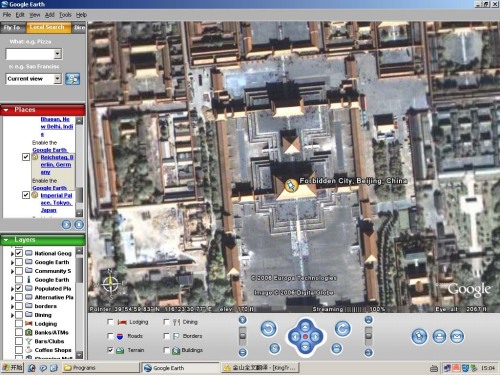500x375 pixels.
Task: Click the center dot of navigation pad
Action: tap(305, 337)
